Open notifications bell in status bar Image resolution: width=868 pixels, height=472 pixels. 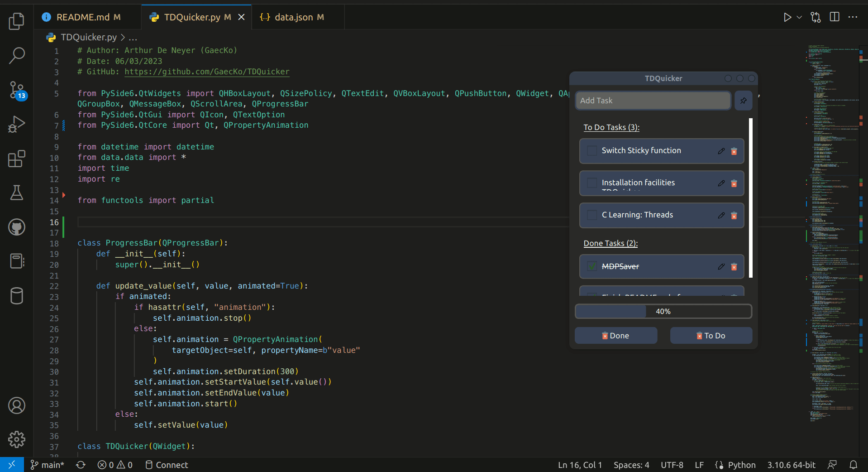(x=853, y=465)
